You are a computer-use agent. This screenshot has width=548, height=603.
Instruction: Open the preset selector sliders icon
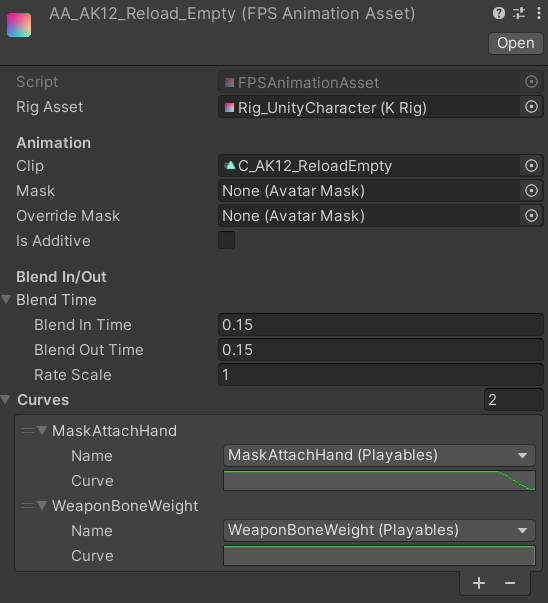click(519, 13)
